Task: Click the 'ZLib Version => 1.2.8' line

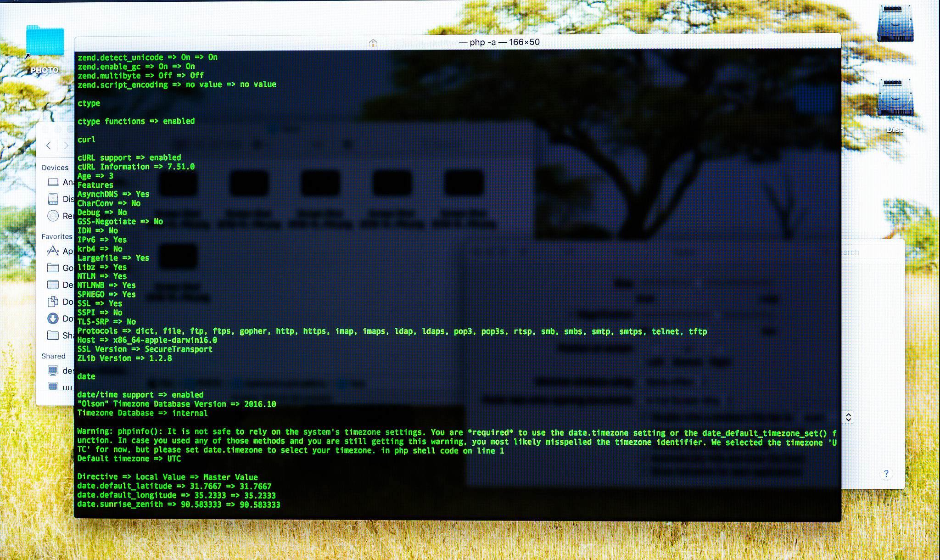Action: click(x=124, y=358)
